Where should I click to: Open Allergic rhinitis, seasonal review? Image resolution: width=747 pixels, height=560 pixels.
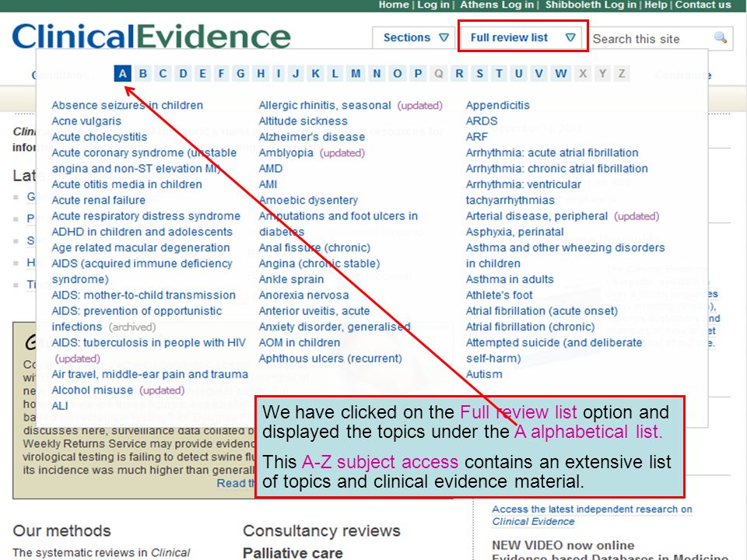click(x=325, y=105)
